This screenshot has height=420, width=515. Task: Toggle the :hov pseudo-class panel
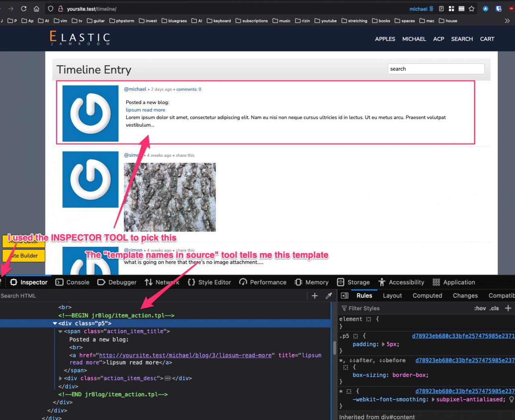point(480,308)
